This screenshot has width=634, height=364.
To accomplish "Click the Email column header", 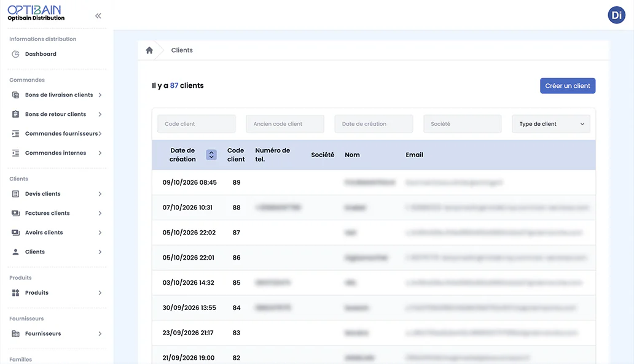I will pos(415,155).
